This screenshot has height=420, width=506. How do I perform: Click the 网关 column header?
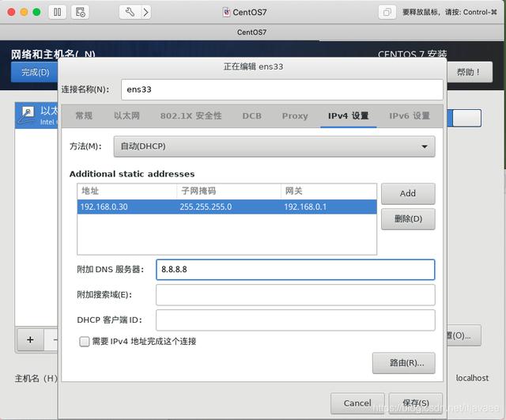coord(329,191)
